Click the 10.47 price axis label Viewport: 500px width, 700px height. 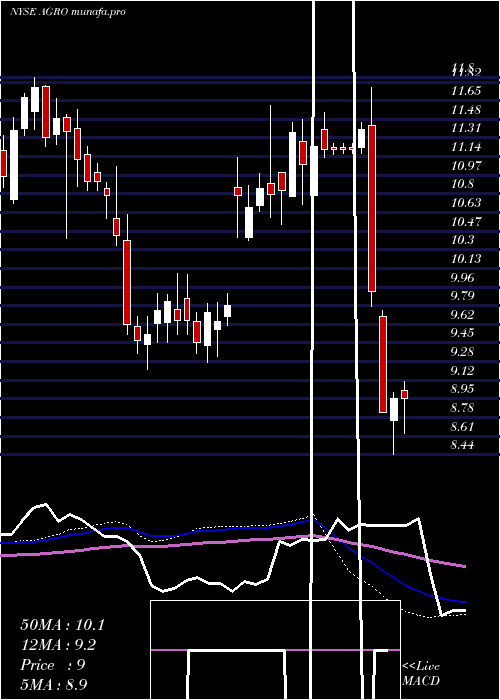tap(466, 222)
